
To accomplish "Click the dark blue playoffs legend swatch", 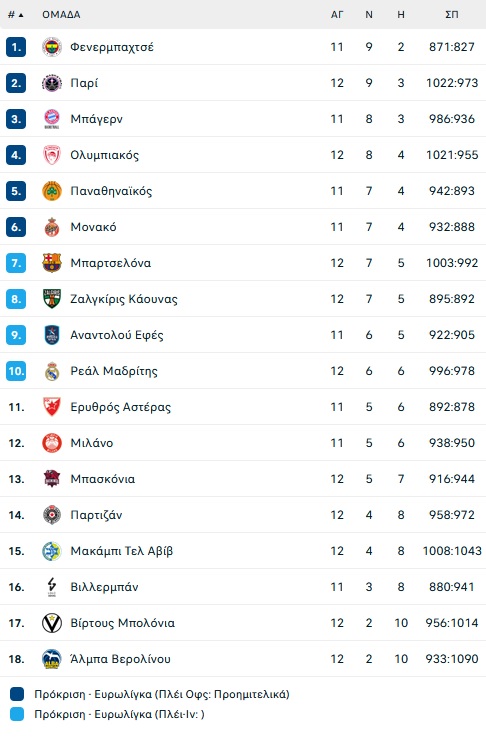I will (17, 694).
